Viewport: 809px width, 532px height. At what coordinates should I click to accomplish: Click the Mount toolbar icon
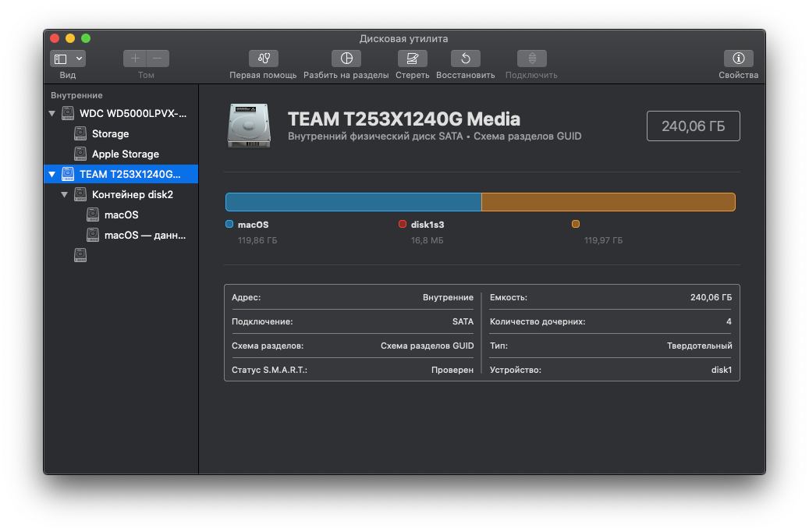[x=532, y=59]
